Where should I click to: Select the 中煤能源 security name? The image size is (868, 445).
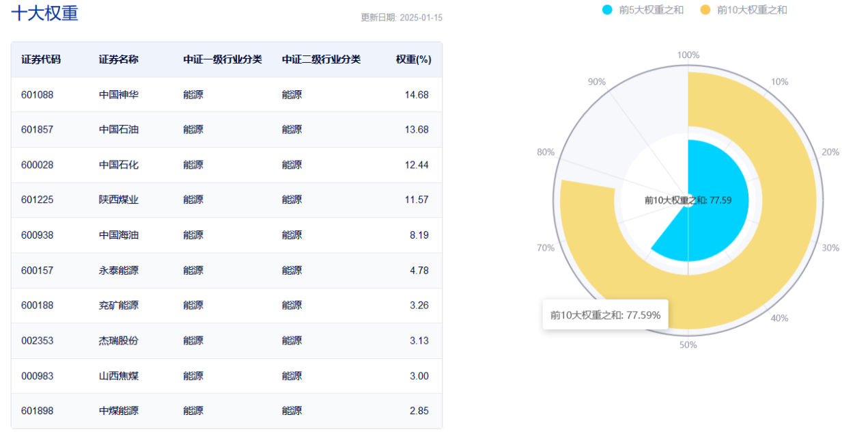point(119,412)
